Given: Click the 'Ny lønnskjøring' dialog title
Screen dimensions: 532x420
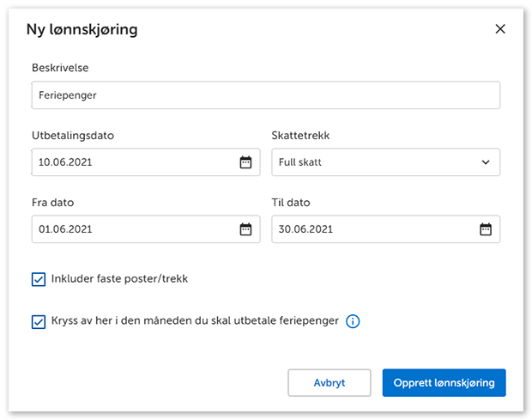Looking at the screenshot, I should pos(82,30).
